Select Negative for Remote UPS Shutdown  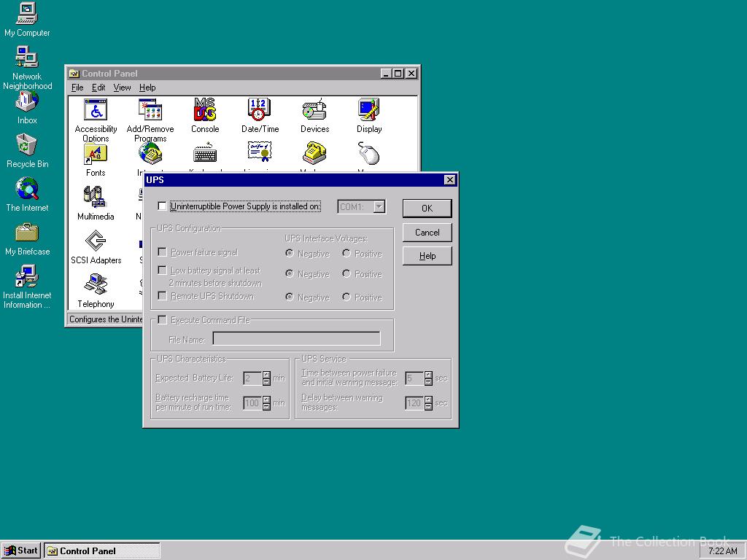coord(289,297)
